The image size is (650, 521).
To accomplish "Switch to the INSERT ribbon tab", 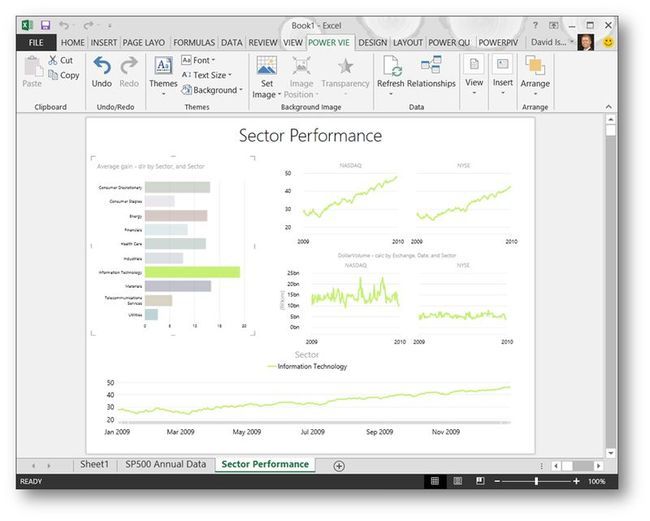I will [104, 43].
